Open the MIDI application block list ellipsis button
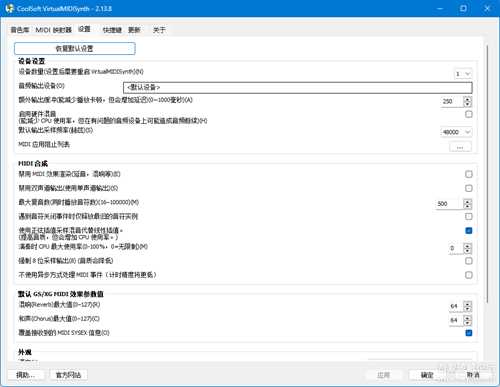Image resolution: width=500 pixels, height=387 pixels. click(x=460, y=147)
